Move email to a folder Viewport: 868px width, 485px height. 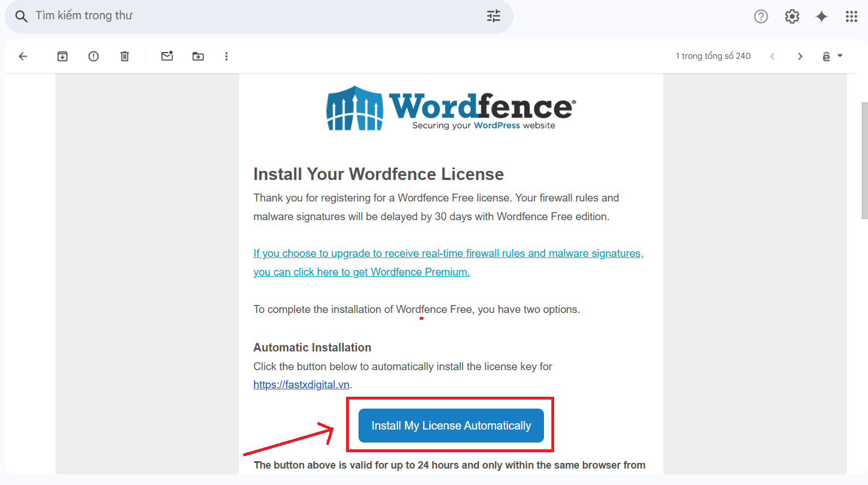click(x=198, y=56)
